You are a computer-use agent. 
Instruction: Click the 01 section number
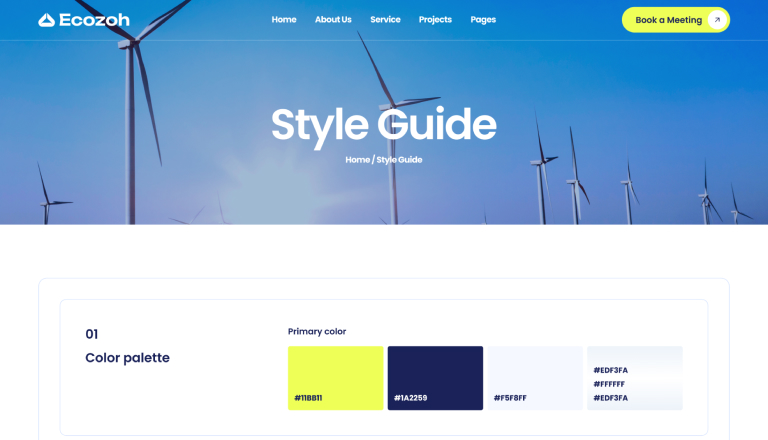pos(92,334)
